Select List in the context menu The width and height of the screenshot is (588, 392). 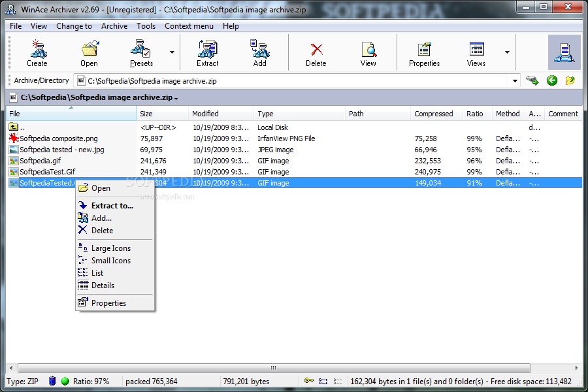pos(115,272)
